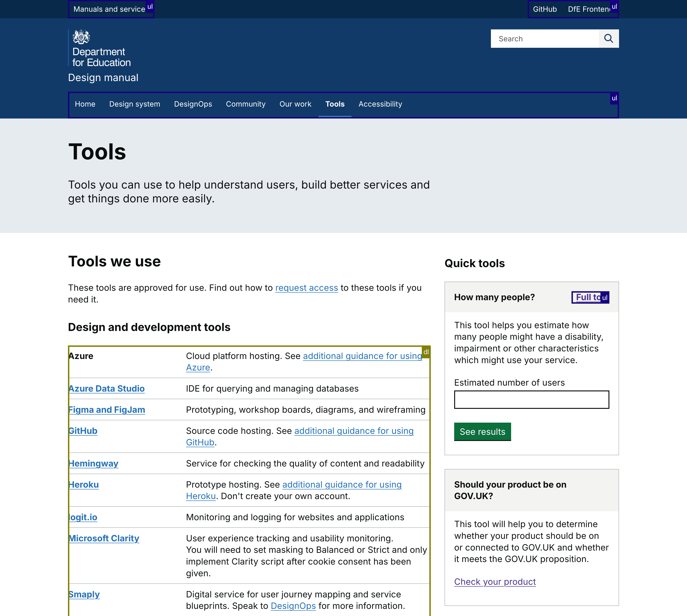Click the Department for Education crest logo
The height and width of the screenshot is (616, 687).
click(x=99, y=48)
